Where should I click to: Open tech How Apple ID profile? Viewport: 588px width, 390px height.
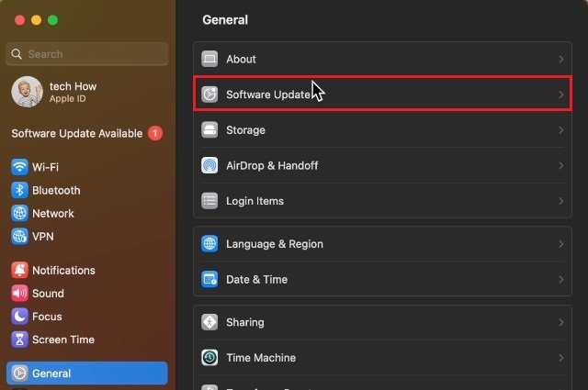[x=54, y=92]
